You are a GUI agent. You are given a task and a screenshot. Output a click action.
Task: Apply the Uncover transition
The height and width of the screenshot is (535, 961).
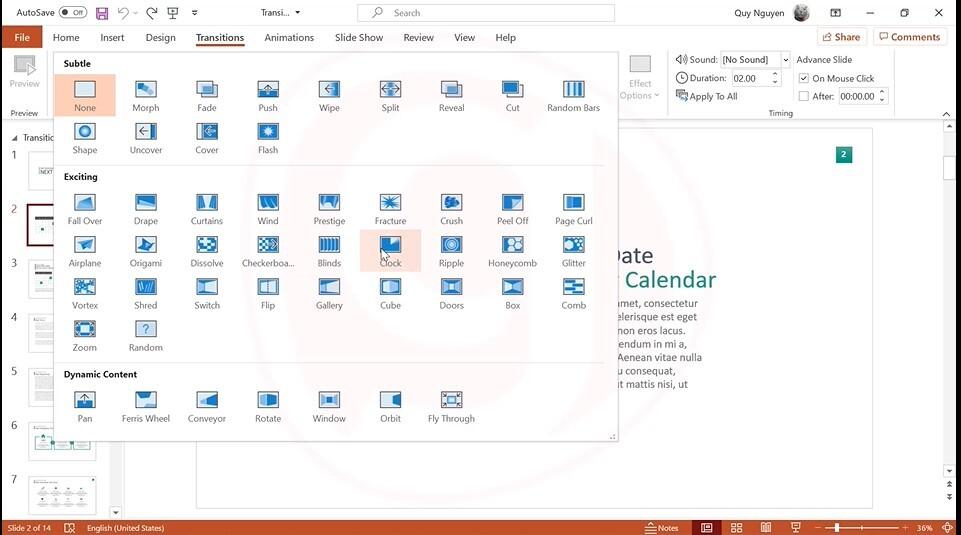click(146, 138)
